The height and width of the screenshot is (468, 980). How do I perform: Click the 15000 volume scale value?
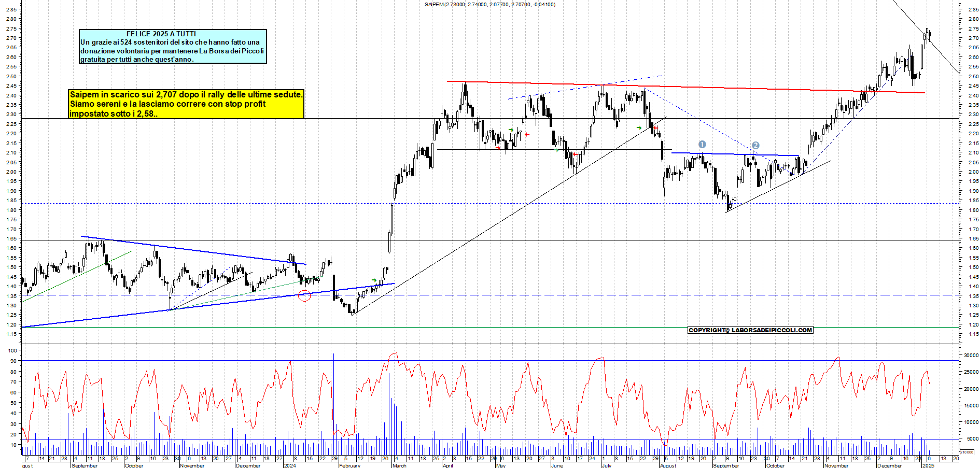pos(971,406)
